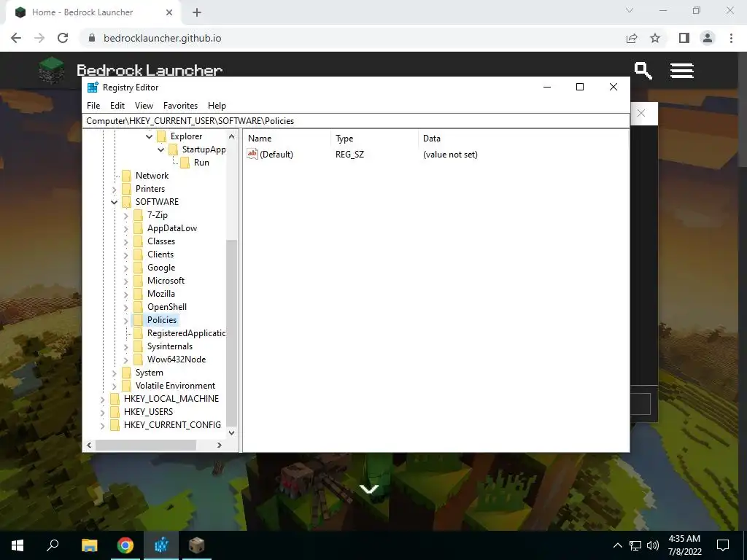
Task: Click the '(value not set)' data cell
Action: [450, 155]
